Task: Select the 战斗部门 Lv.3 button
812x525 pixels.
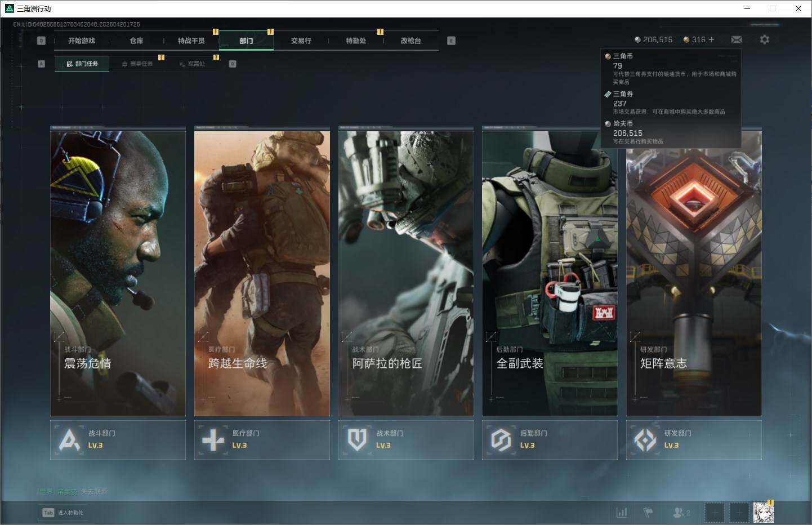Action: tap(118, 439)
